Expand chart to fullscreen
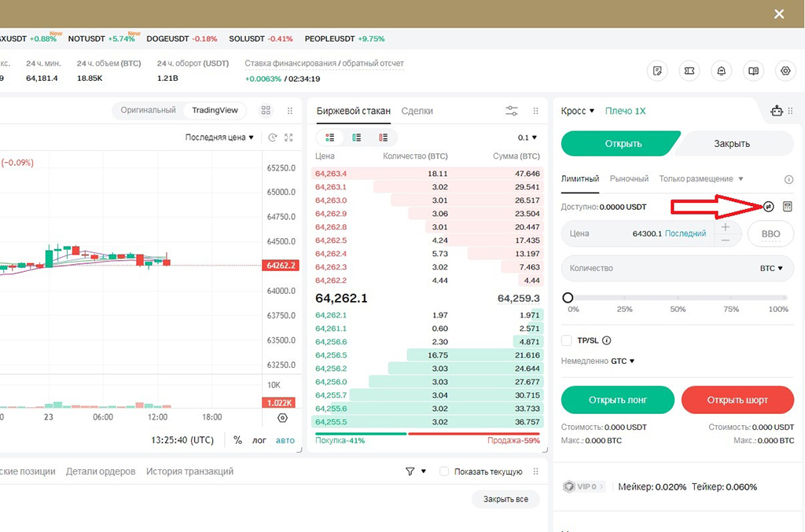This screenshot has width=805, height=532. (x=289, y=138)
